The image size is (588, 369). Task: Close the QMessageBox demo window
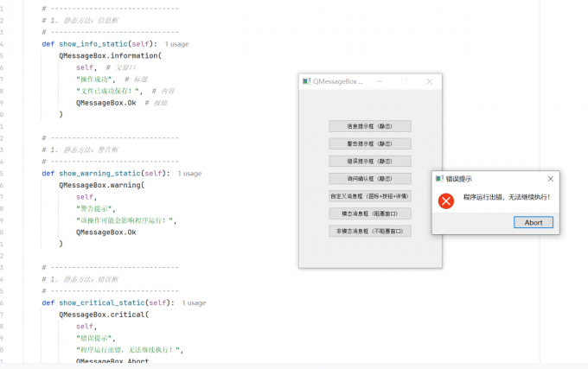point(430,81)
